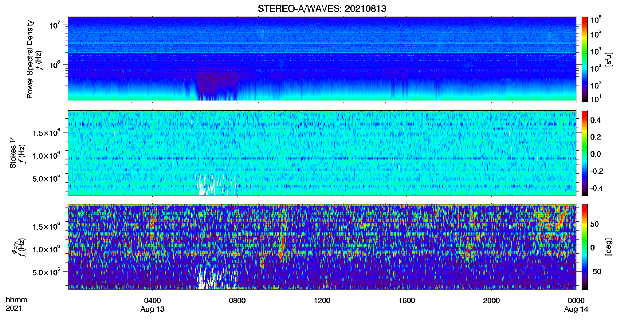Select the "Aug 14" date label
644x332 pixels.
(576, 309)
